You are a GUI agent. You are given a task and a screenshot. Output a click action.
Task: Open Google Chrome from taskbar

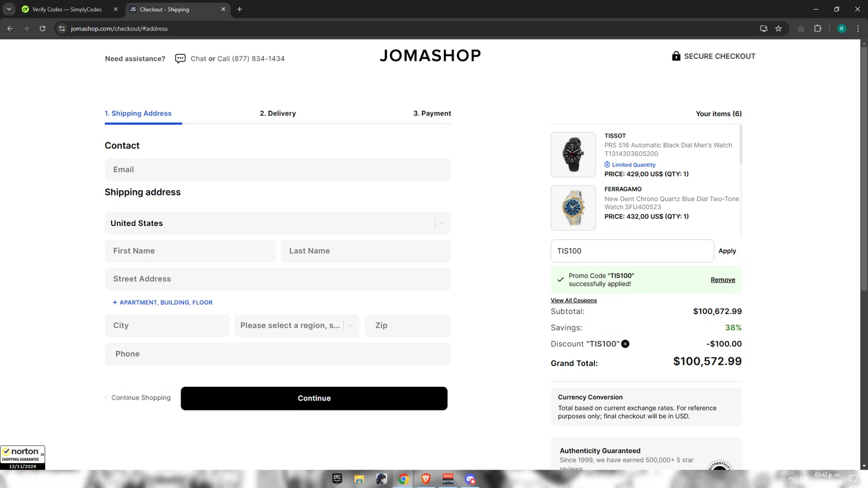coord(404,479)
